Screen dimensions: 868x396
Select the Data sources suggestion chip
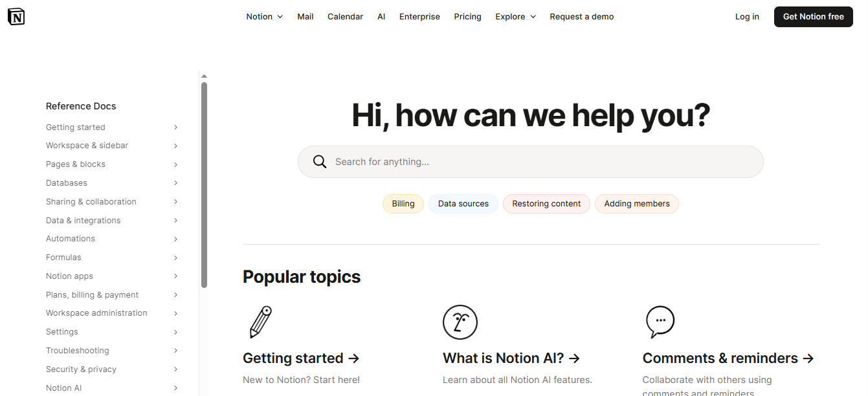coord(463,204)
